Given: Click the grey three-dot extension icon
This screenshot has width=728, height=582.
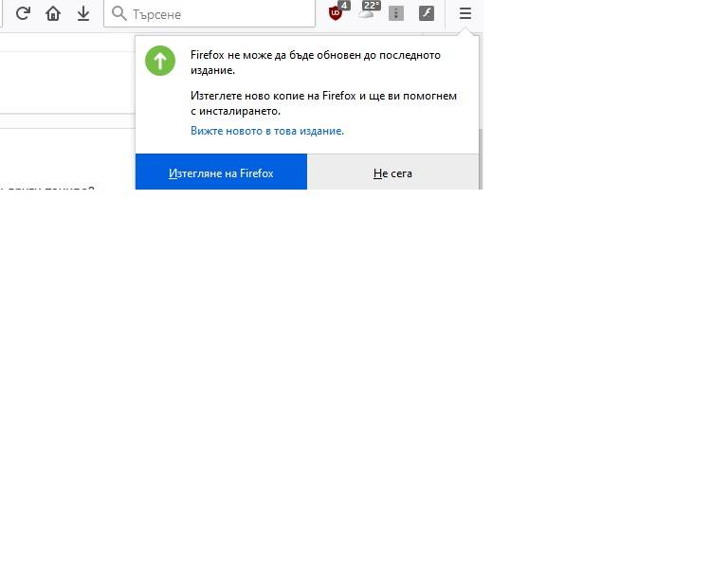Looking at the screenshot, I should pyautogui.click(x=396, y=13).
